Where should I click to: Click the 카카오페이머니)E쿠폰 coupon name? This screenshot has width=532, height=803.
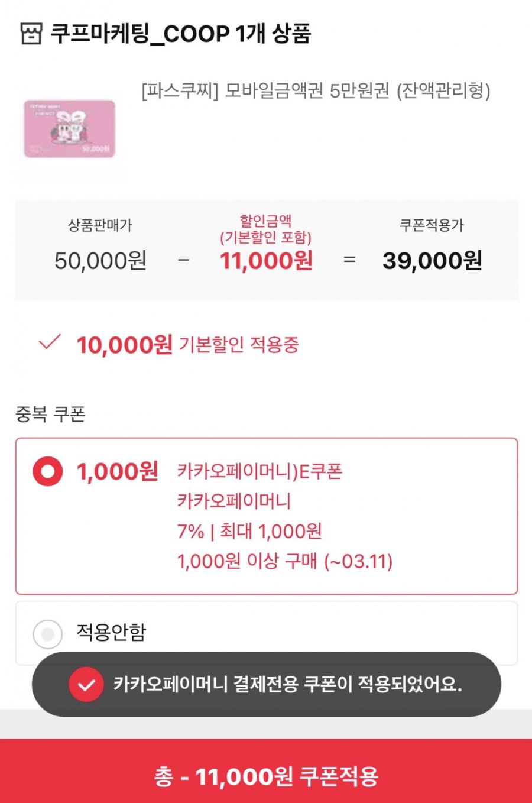(259, 471)
